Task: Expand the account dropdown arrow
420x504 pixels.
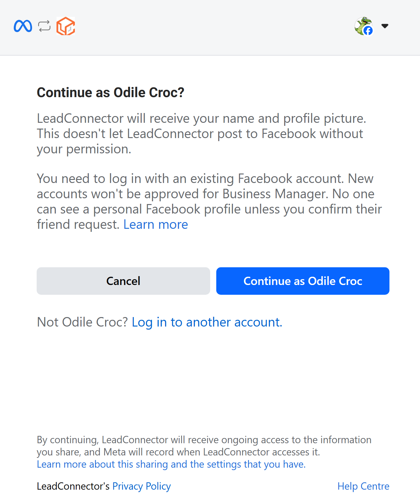Action: pyautogui.click(x=385, y=26)
